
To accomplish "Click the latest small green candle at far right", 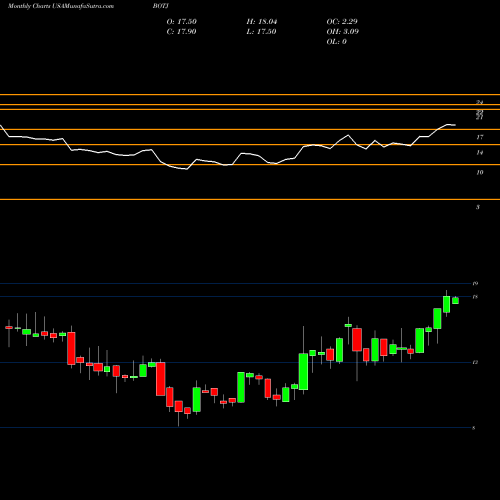I will [455, 301].
